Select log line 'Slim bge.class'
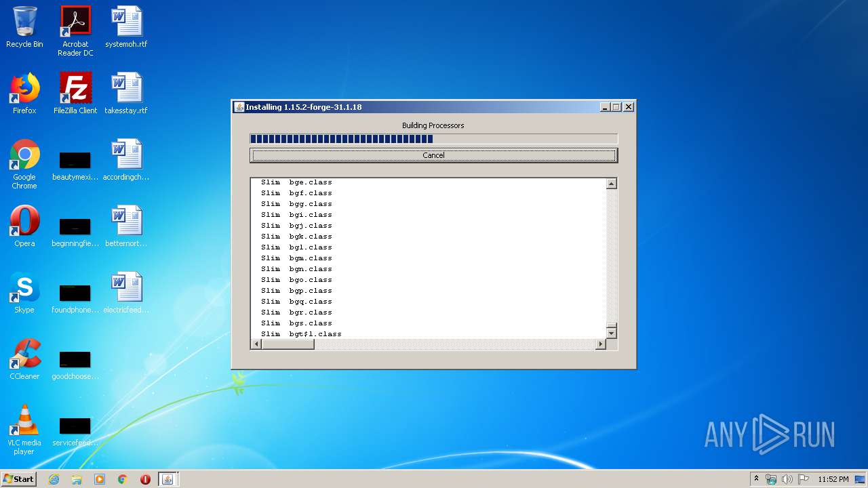This screenshot has height=488, width=868. click(x=296, y=182)
